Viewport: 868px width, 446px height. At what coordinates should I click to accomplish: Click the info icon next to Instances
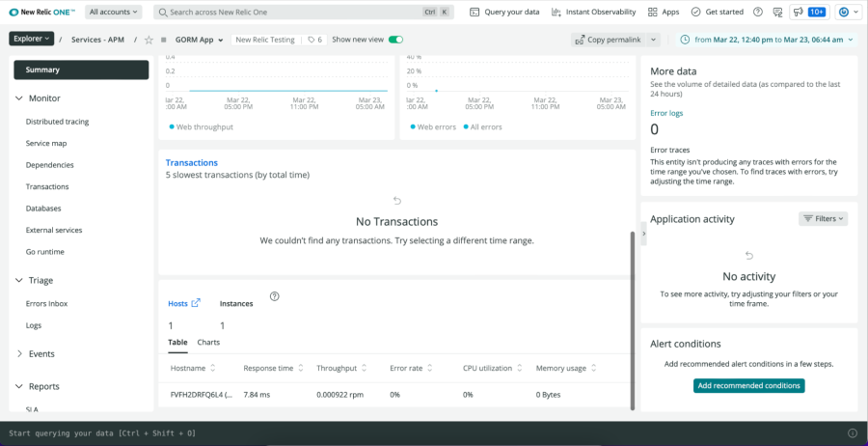[x=275, y=296]
